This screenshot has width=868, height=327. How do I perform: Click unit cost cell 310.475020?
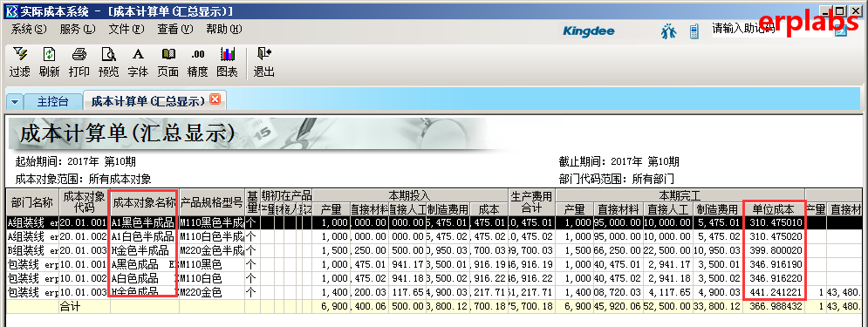[773, 236]
